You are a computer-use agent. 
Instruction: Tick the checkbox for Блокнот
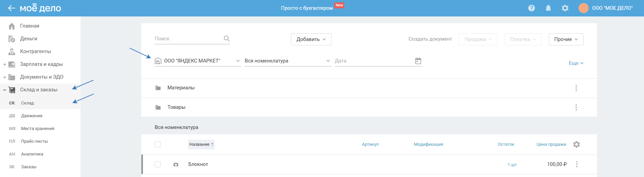pyautogui.click(x=158, y=164)
